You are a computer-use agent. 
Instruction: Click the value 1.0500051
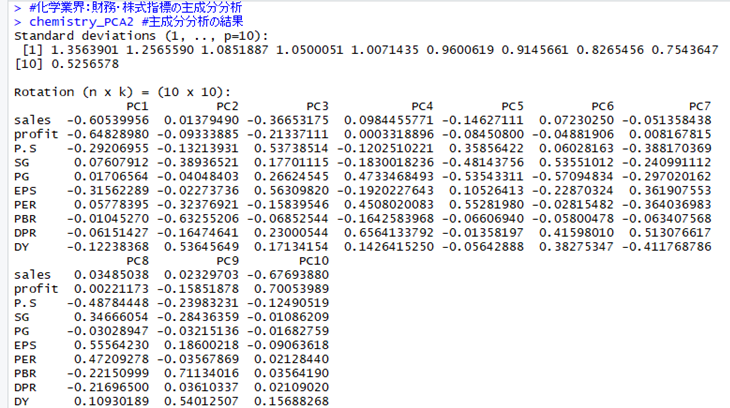point(310,50)
